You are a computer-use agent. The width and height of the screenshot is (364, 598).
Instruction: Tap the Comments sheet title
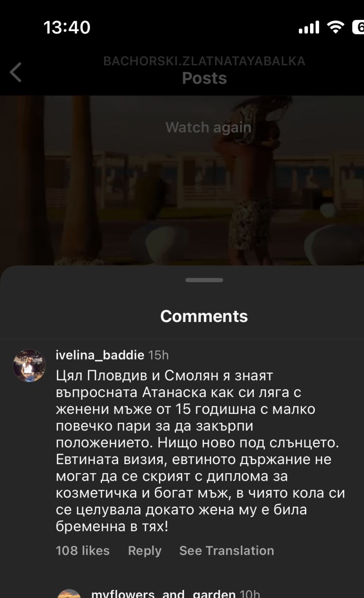tap(204, 316)
